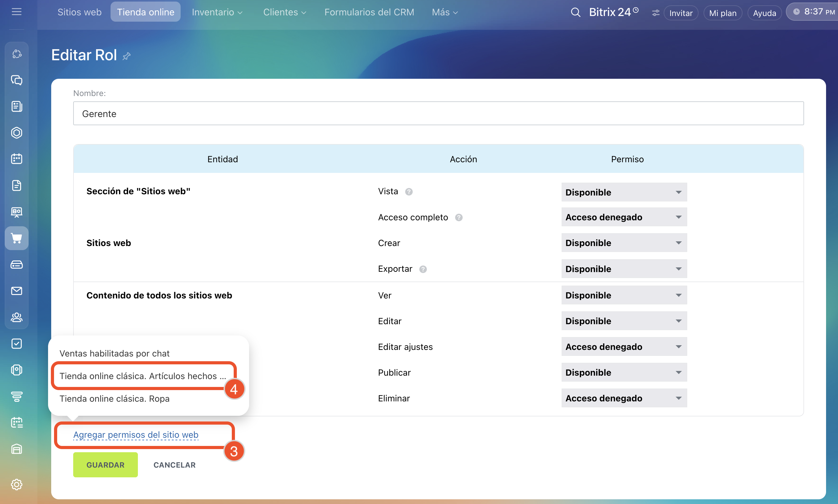Image resolution: width=838 pixels, height=504 pixels.
Task: Open the Inventario menu
Action: click(x=217, y=12)
